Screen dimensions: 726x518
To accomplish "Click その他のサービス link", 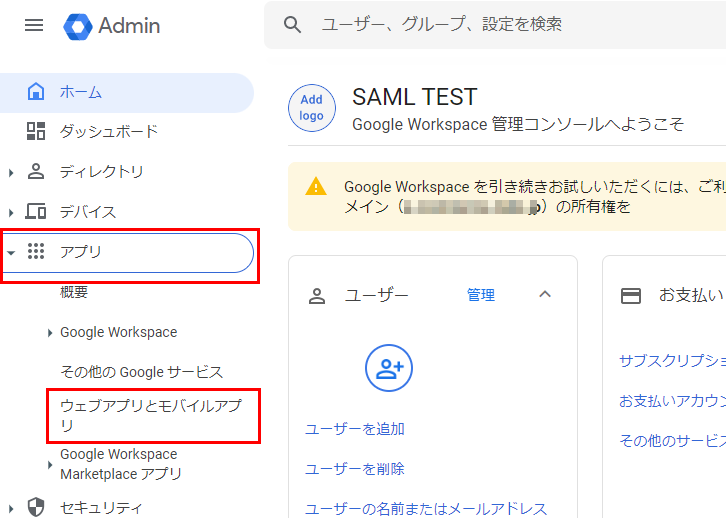I will click(672, 440).
